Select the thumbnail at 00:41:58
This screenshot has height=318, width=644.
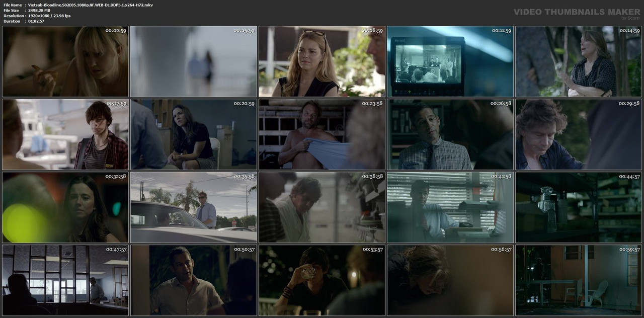point(450,207)
